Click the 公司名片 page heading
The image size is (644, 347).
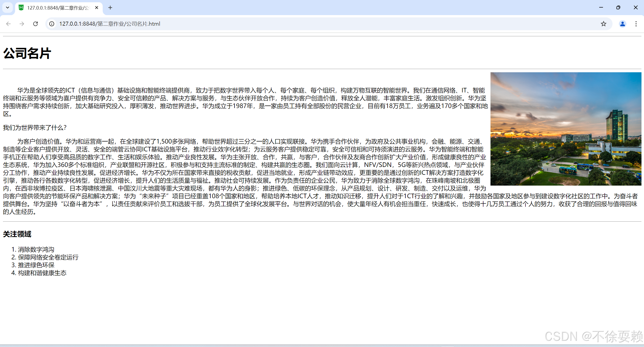click(27, 53)
